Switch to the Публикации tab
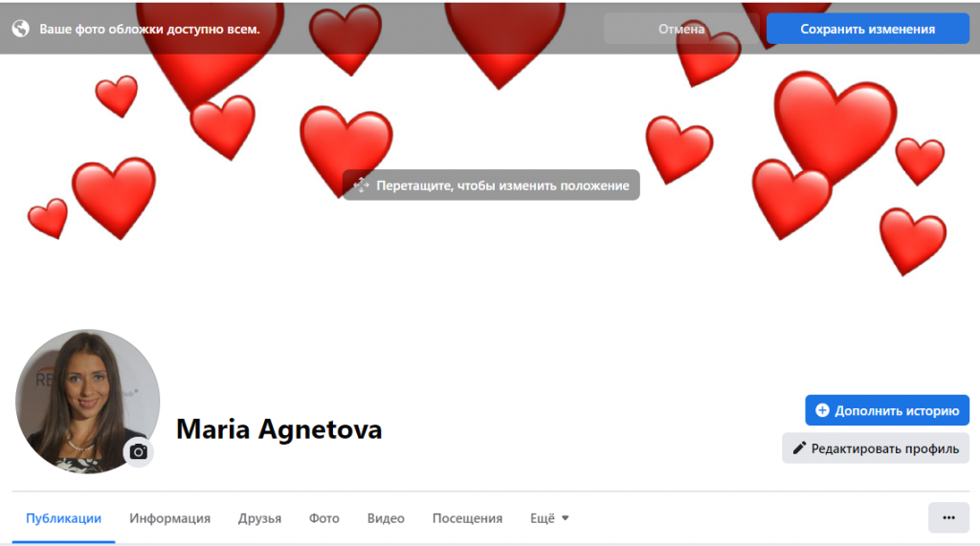This screenshot has height=546, width=980. click(63, 518)
